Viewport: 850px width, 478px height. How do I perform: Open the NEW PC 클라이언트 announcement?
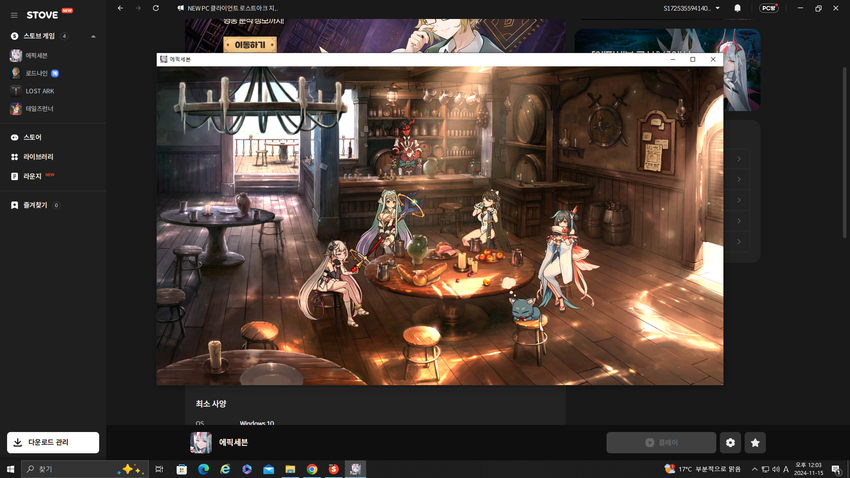point(228,8)
